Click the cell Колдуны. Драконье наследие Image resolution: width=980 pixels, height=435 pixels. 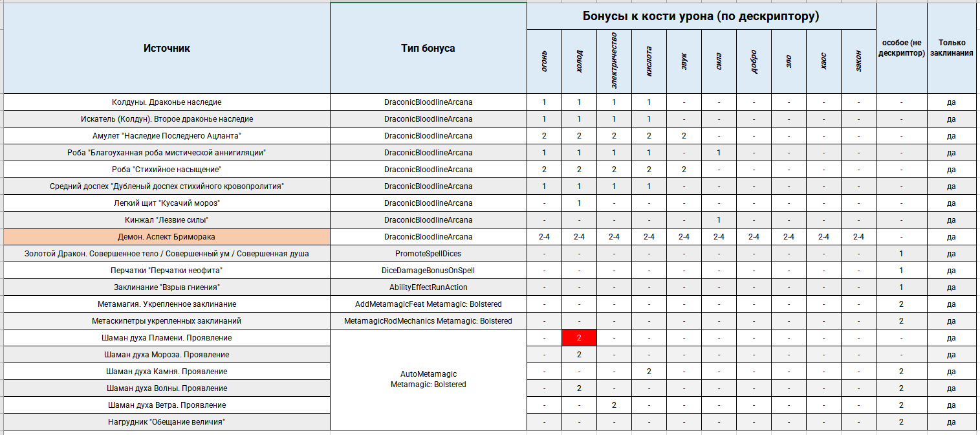coord(167,102)
